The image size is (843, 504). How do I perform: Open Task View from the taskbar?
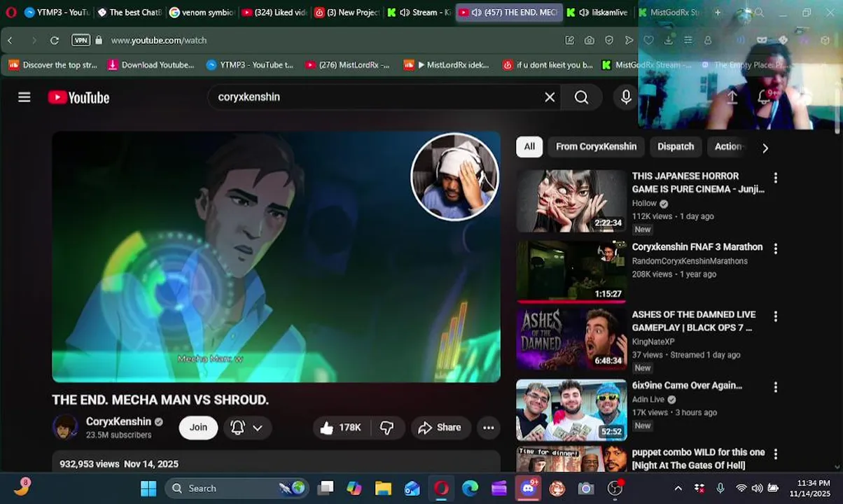(326, 488)
